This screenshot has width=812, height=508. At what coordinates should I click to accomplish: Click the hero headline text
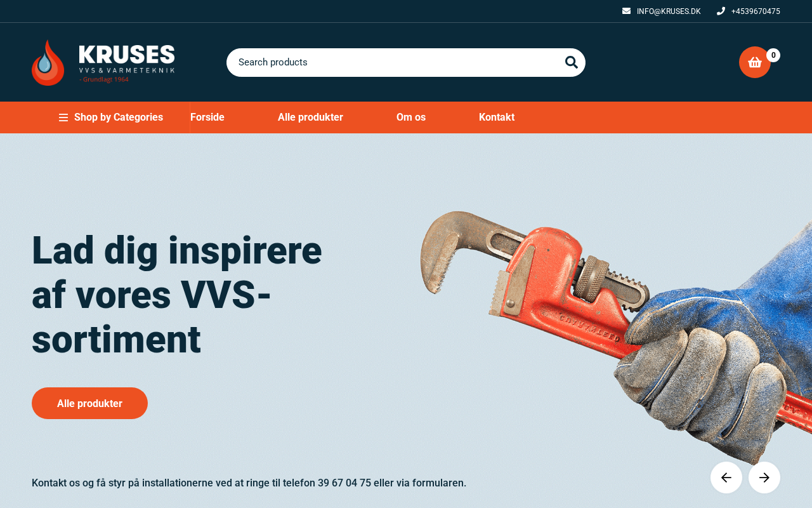pos(177,295)
